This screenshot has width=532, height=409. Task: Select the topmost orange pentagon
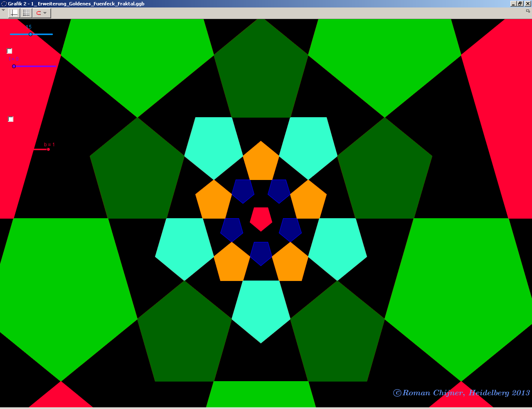point(261,163)
